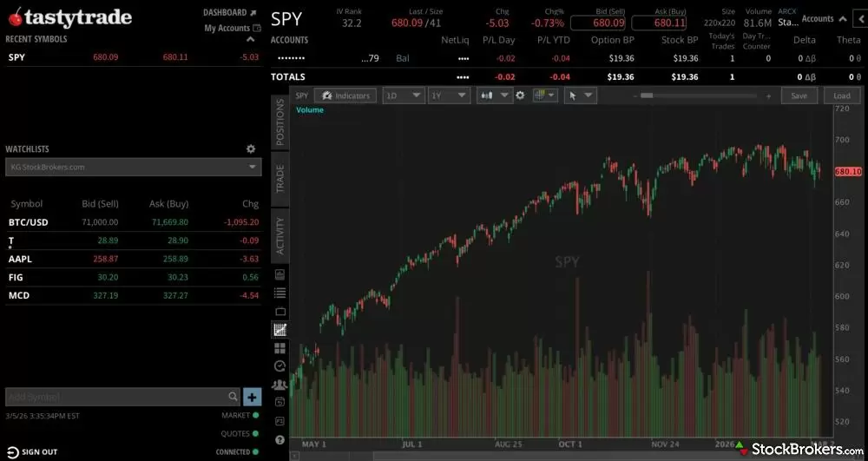Image resolution: width=868 pixels, height=461 pixels.
Task: Select AAPL in the watchlist
Action: coord(133,259)
